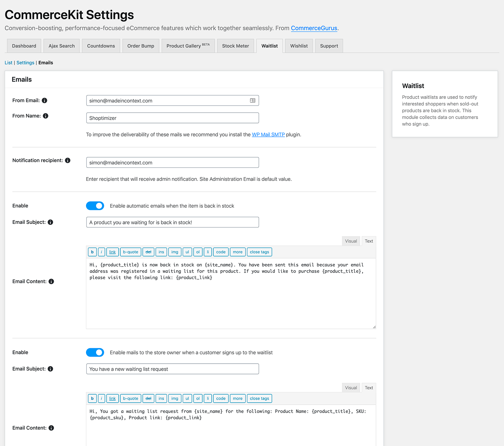Click the contact card icon in From Email field
This screenshot has width=504, height=446.
point(253,100)
